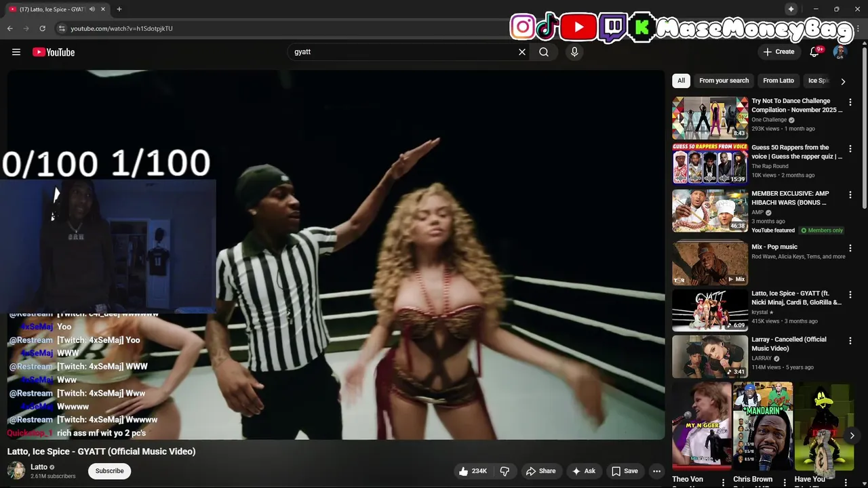Open Chris Brown short thumbnail
The image size is (868, 488).
763,426
